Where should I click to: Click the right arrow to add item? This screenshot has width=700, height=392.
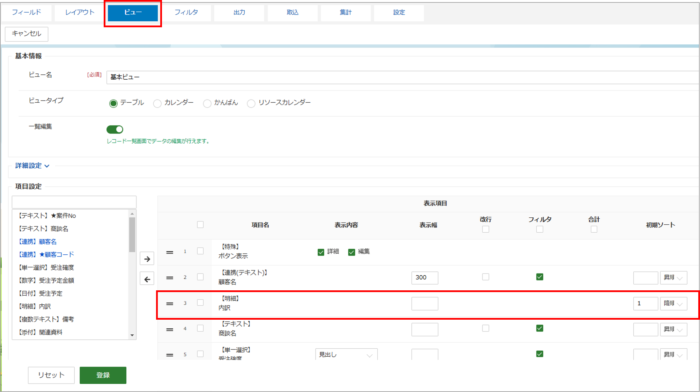point(147,259)
